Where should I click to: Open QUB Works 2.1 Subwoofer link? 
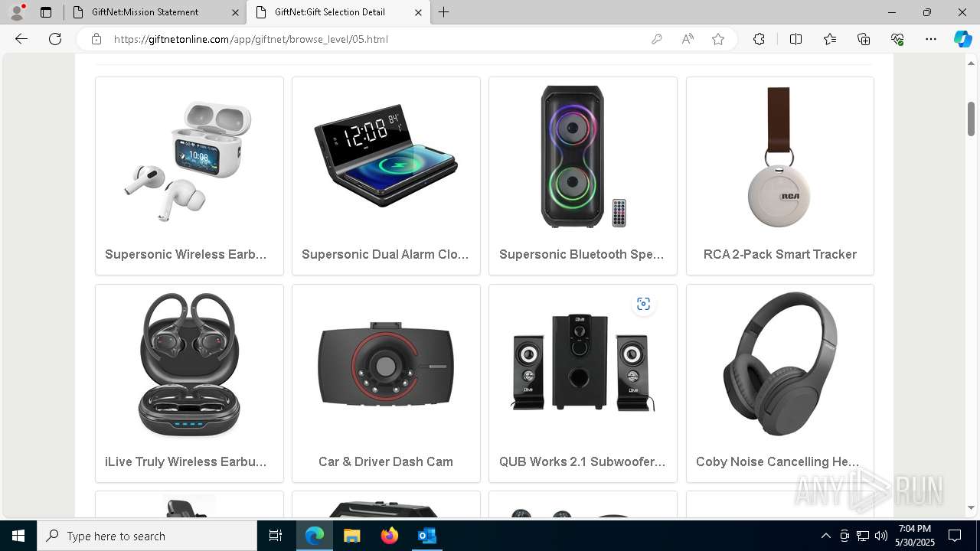coord(582,461)
